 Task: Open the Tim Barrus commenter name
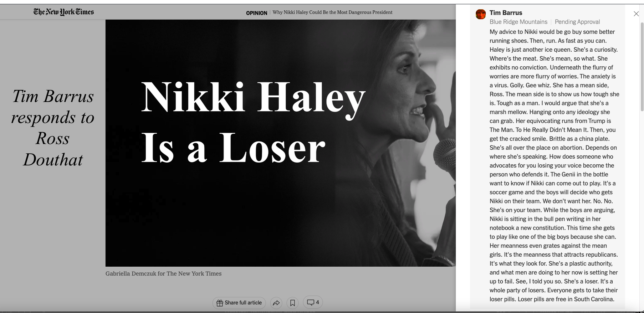506,13
